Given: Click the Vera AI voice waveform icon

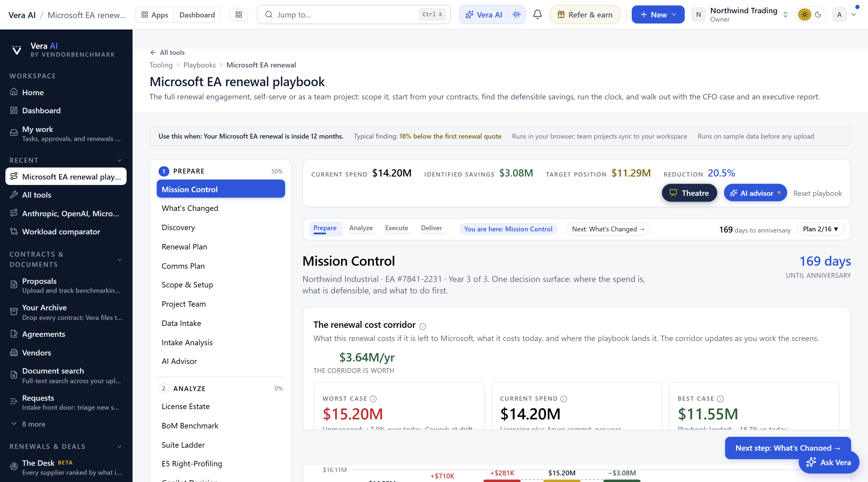Looking at the screenshot, I should 517,14.
